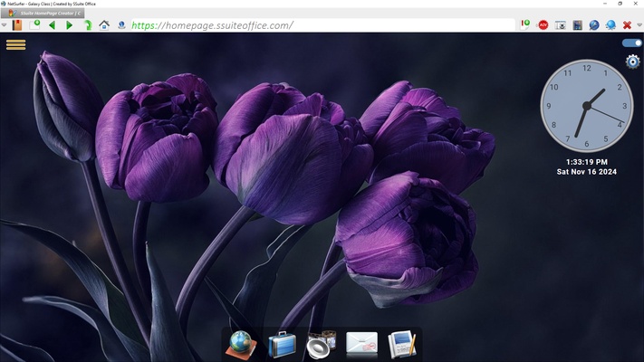Open a new tab with plus icon
The width and height of the screenshot is (644, 362).
(34, 24)
